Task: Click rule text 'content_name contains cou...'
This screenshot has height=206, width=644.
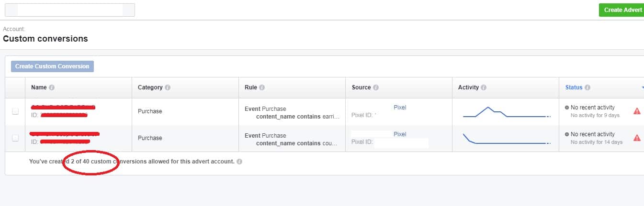Action: pyautogui.click(x=296, y=143)
